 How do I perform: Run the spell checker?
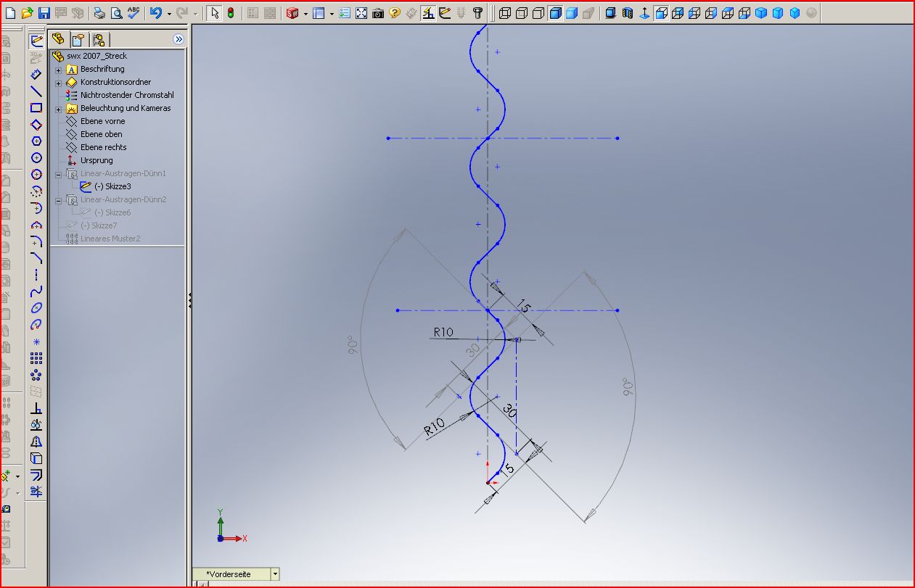[134, 12]
